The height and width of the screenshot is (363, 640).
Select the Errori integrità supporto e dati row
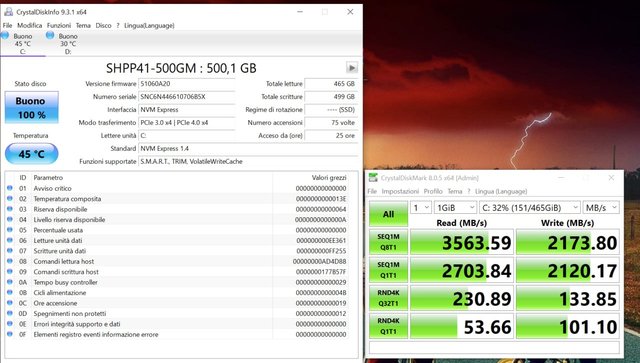pos(177,324)
